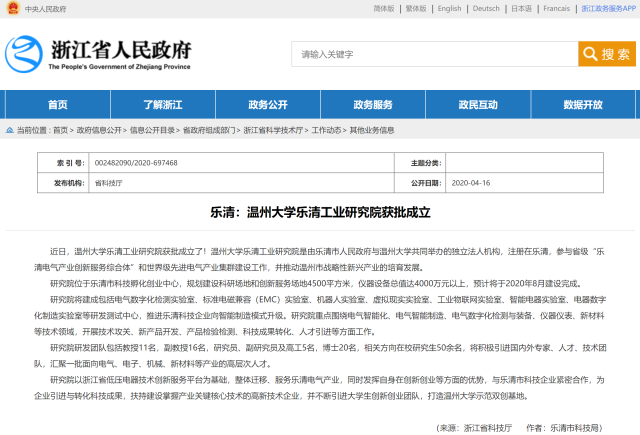640x435 pixels.
Task: Click 中央人民政府 link in top bar
Action: (x=43, y=9)
